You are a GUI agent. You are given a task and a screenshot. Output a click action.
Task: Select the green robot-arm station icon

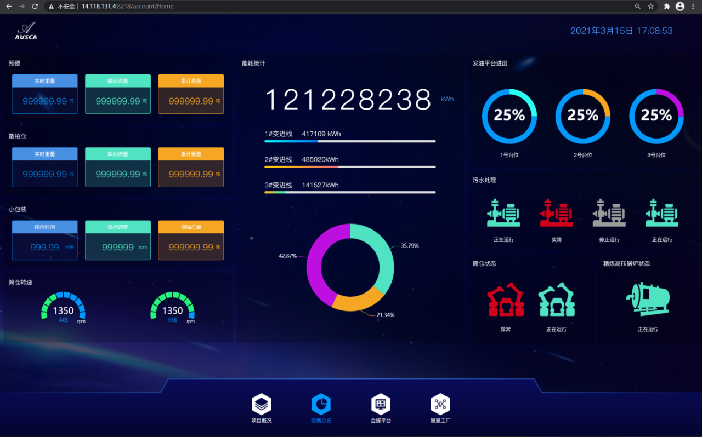(556, 299)
